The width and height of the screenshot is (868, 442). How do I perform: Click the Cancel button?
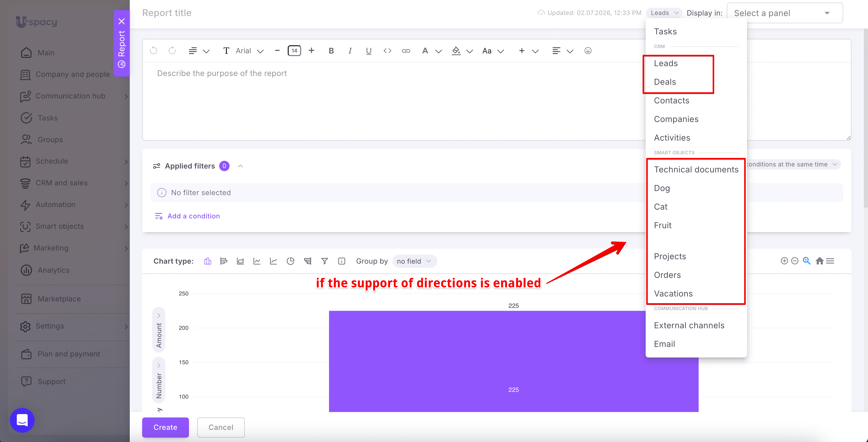click(x=221, y=427)
